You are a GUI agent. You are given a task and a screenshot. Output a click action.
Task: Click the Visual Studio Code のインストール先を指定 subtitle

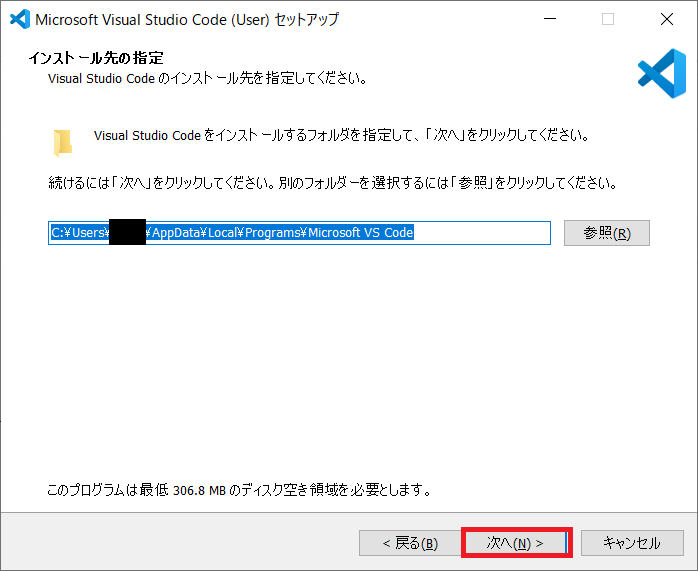click(207, 79)
